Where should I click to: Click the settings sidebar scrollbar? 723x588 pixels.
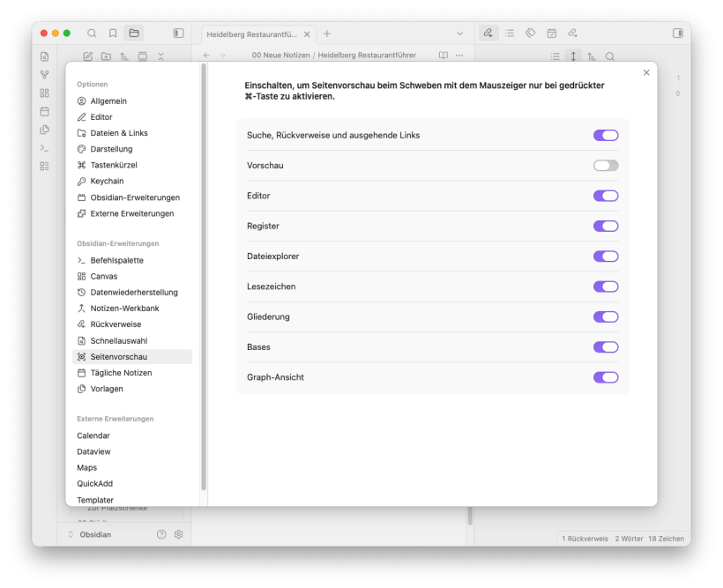tap(204, 264)
